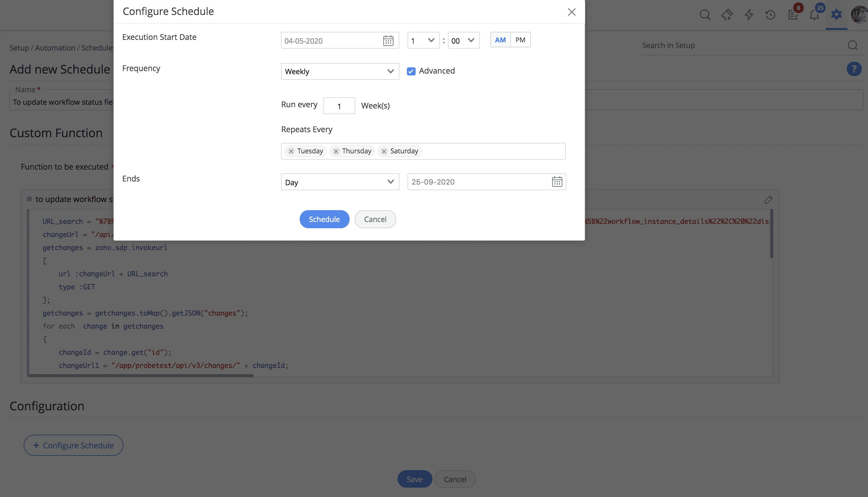
Task: Select the AM time toggle
Action: [500, 40]
